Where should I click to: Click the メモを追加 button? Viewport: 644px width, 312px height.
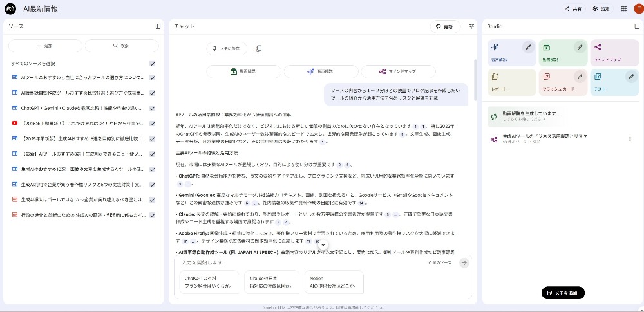pyautogui.click(x=563, y=293)
